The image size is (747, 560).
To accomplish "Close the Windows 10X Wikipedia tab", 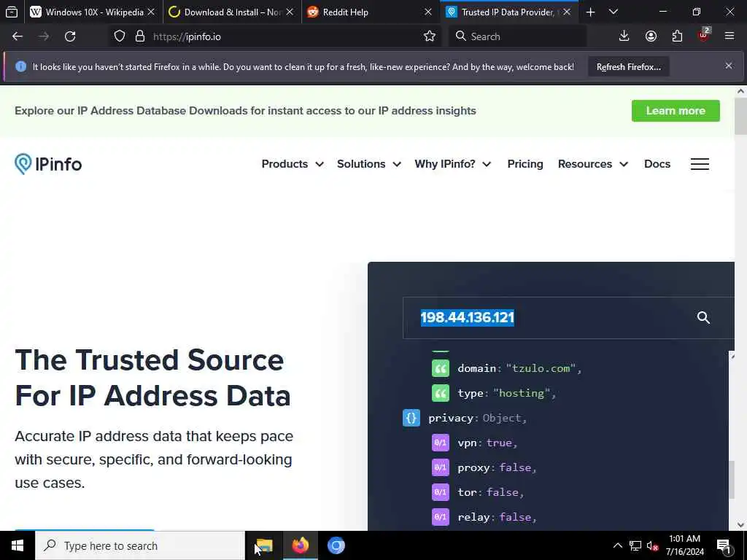I will 151,12.
